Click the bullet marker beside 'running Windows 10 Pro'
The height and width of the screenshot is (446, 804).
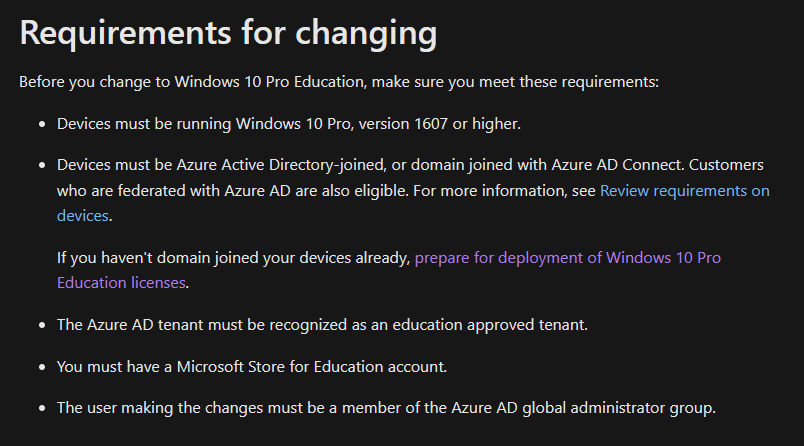(x=41, y=124)
